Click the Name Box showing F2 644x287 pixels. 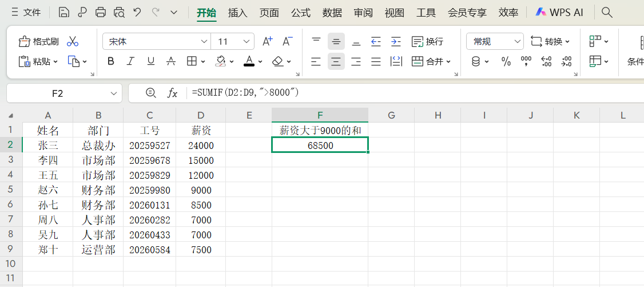pos(57,93)
